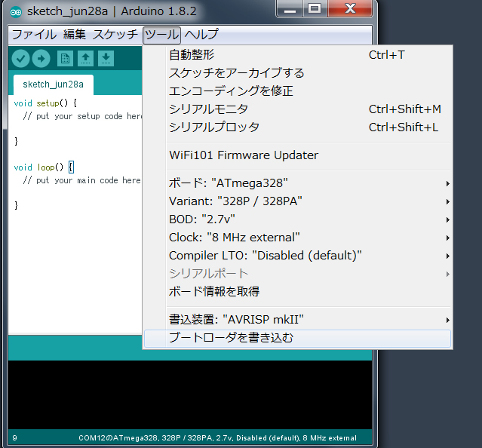Image resolution: width=482 pixels, height=448 pixels.
Task: Expand Clock: "8 MHz external" submenu
Action: (297, 238)
